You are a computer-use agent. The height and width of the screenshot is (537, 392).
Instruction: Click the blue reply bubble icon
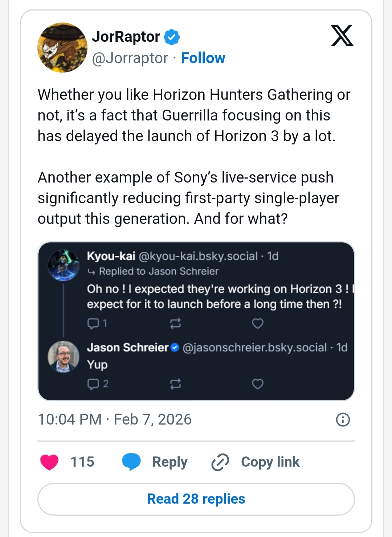(131, 462)
